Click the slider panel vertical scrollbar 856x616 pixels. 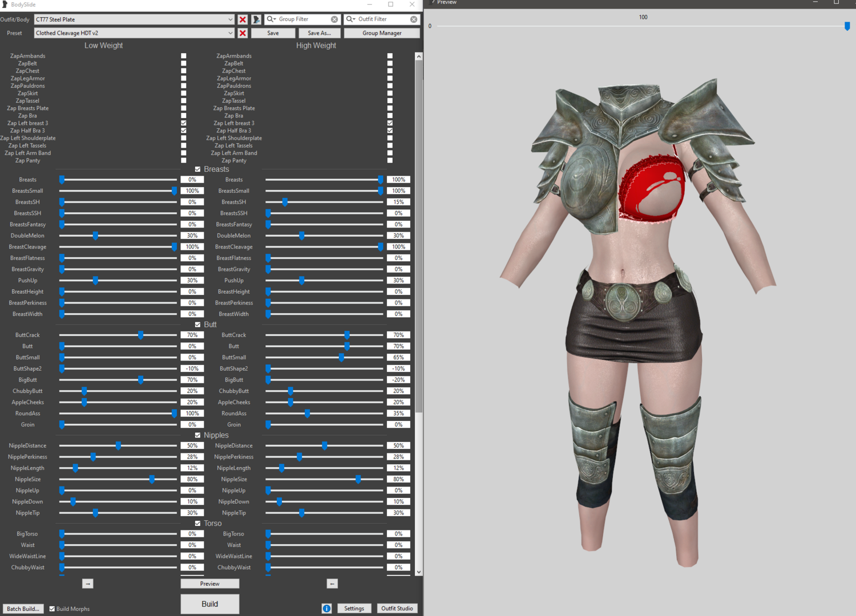click(x=419, y=237)
